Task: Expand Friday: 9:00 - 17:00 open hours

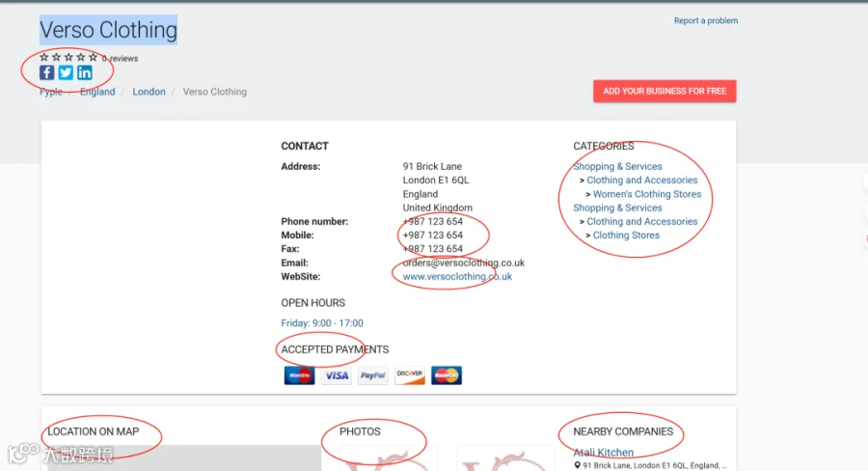Action: (x=322, y=323)
